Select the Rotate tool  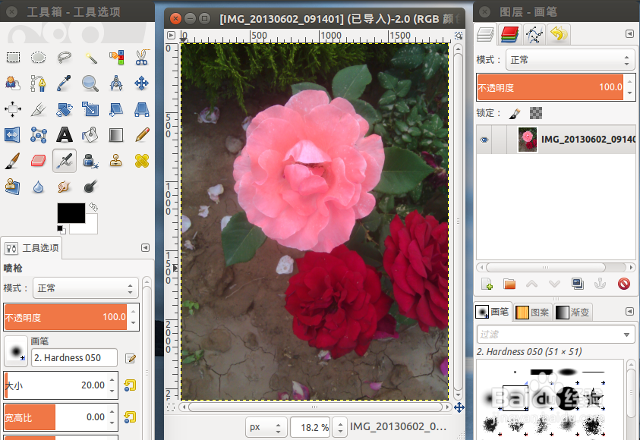click(x=64, y=109)
